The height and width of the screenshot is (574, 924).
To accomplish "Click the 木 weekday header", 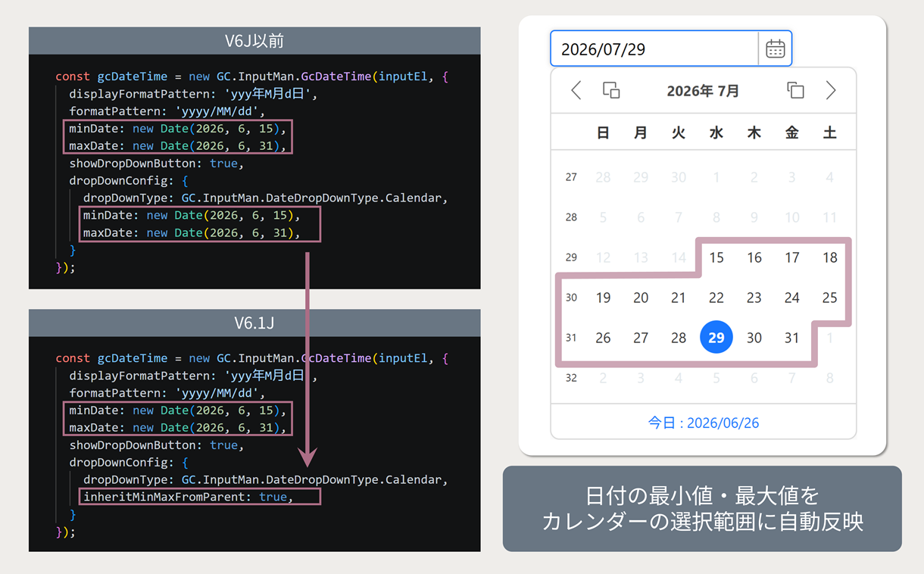I will [x=754, y=133].
